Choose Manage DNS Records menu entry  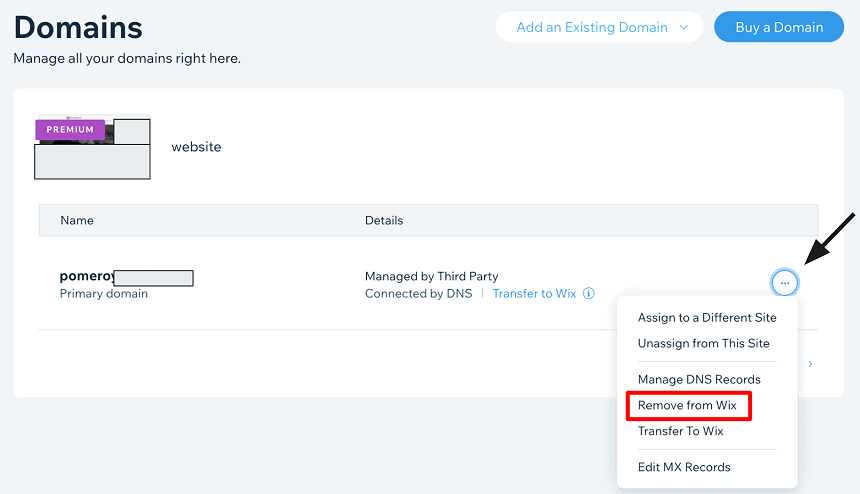[x=699, y=379]
